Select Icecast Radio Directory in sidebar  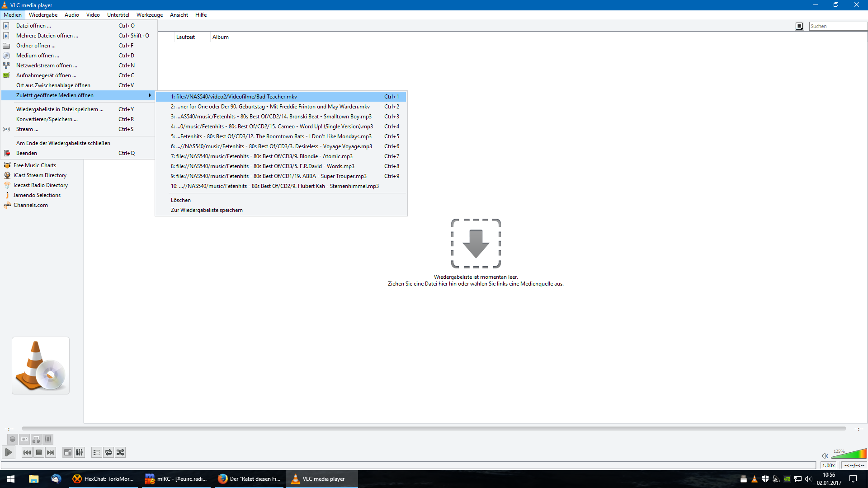pyautogui.click(x=41, y=185)
